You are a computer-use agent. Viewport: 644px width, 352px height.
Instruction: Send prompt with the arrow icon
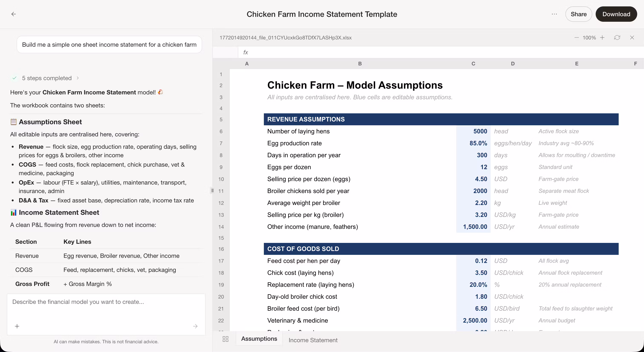point(195,326)
